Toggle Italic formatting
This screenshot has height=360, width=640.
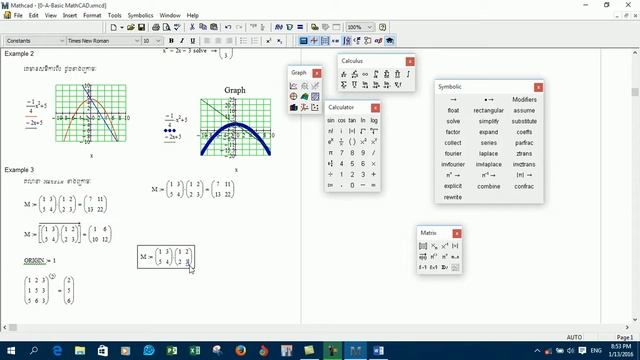tap(182, 41)
